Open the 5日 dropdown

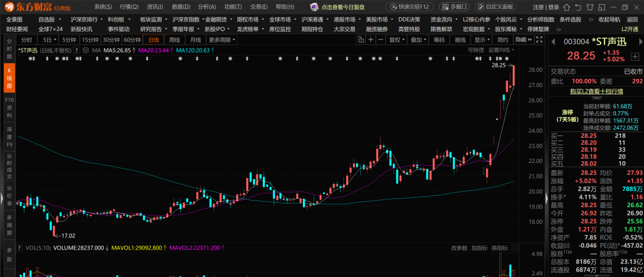click(48, 39)
